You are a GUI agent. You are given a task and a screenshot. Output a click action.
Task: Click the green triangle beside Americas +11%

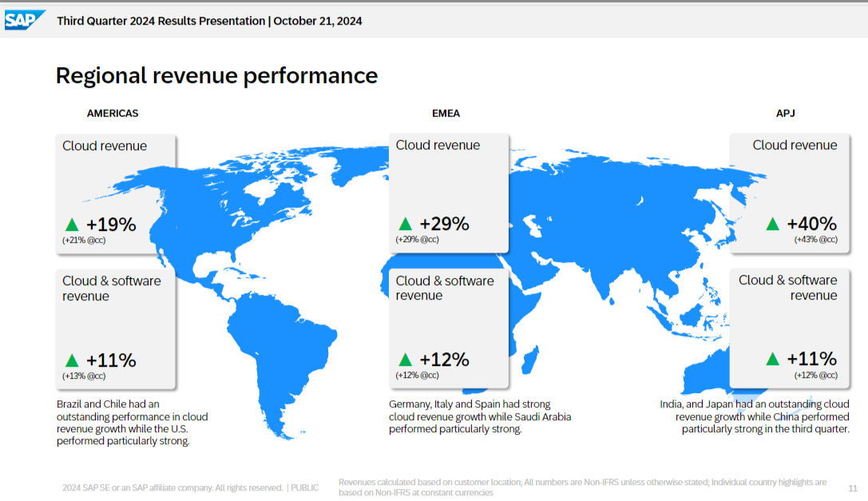point(72,360)
